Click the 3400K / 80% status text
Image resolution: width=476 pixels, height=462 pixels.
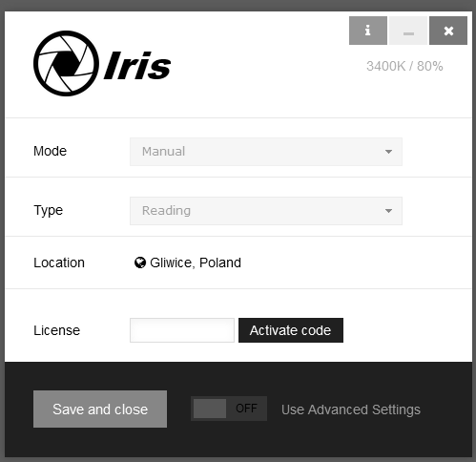[404, 66]
